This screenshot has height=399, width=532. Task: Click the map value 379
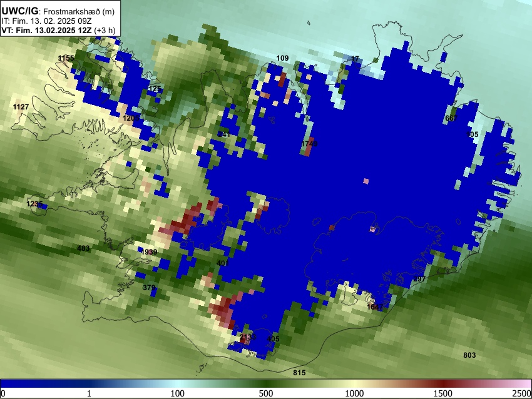(149, 288)
